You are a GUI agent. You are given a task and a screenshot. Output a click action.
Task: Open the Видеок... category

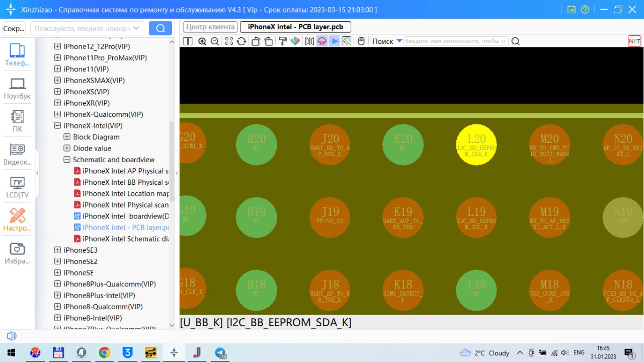tap(18, 155)
